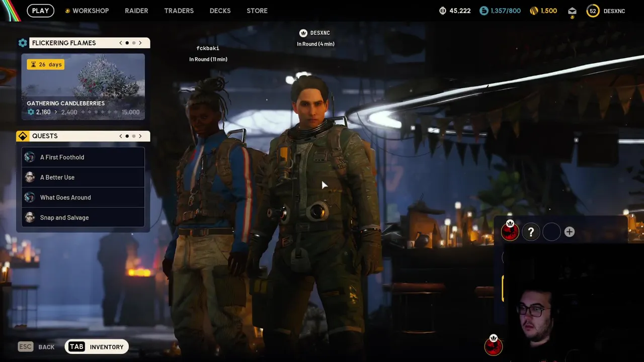Click the Candleberries progress track
The height and width of the screenshot is (362, 644).
coord(83,112)
